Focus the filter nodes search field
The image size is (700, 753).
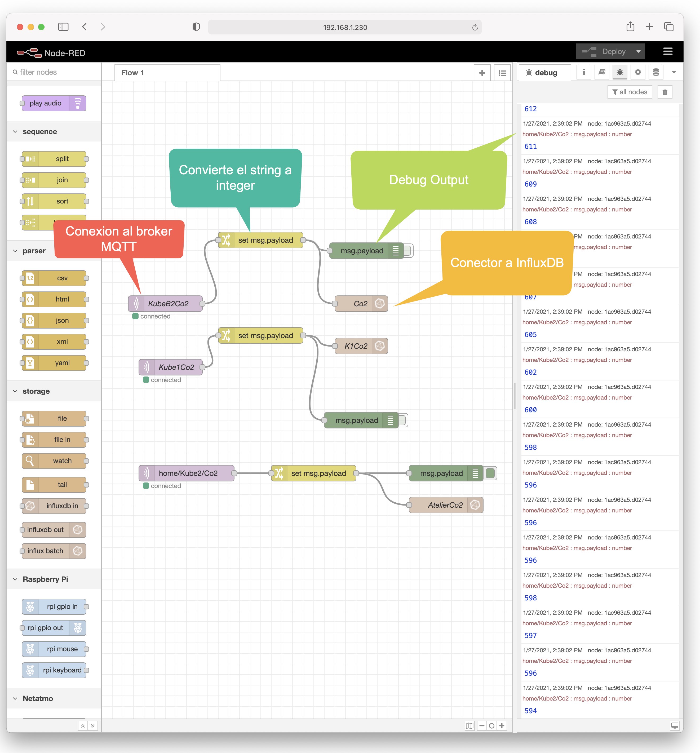coord(54,72)
